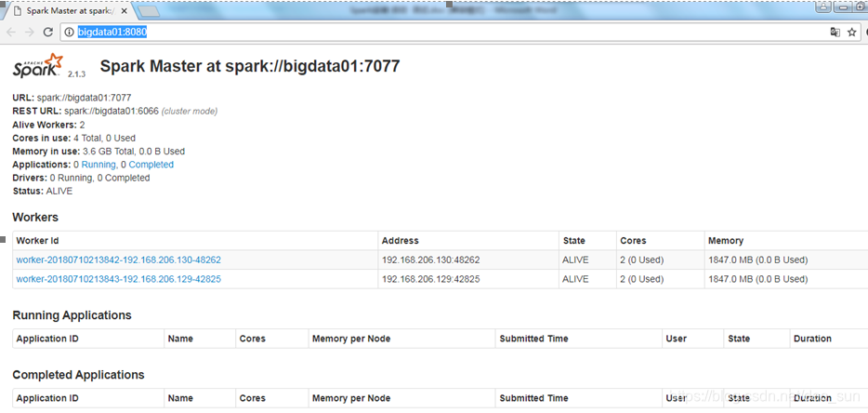Click ALIVE state in the 192.168.206.129 row
868x413 pixels.
tap(575, 279)
